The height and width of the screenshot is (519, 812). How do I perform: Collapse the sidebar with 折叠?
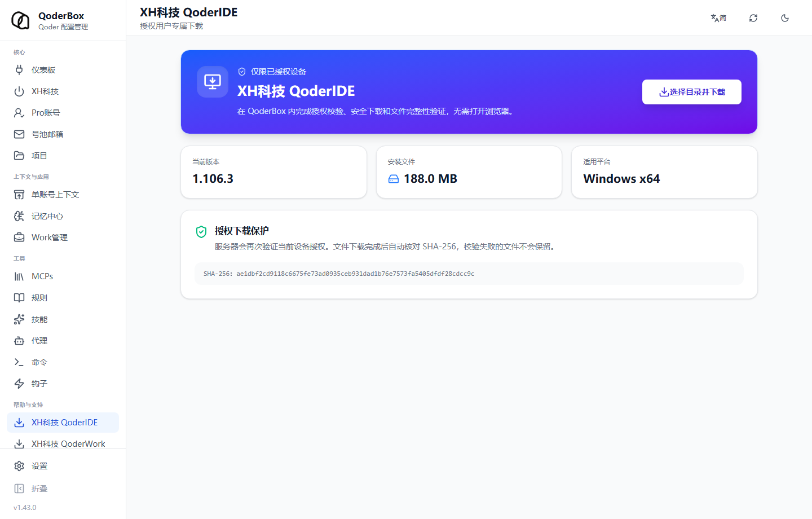63,489
